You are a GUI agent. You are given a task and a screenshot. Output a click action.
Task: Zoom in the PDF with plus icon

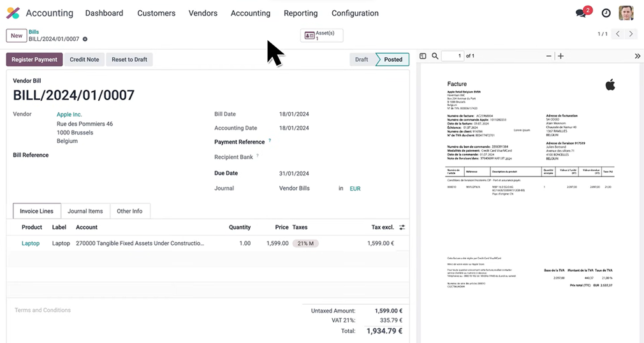[560, 56]
